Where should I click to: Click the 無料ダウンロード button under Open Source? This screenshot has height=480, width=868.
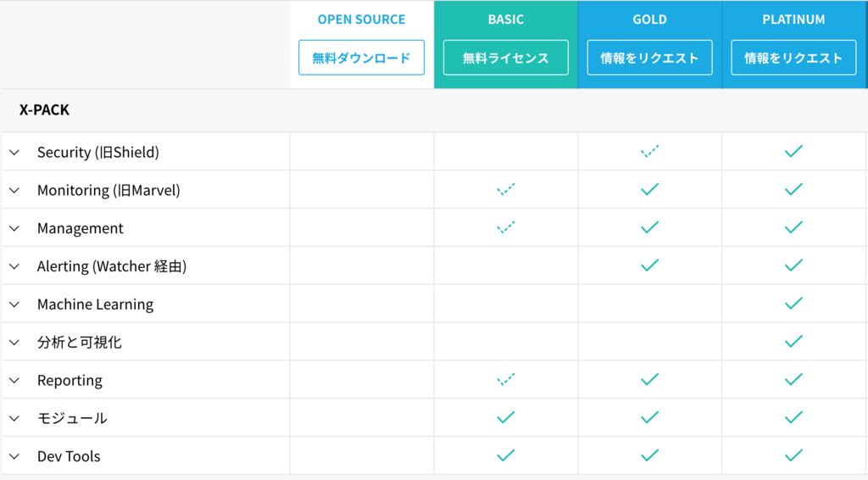361,58
